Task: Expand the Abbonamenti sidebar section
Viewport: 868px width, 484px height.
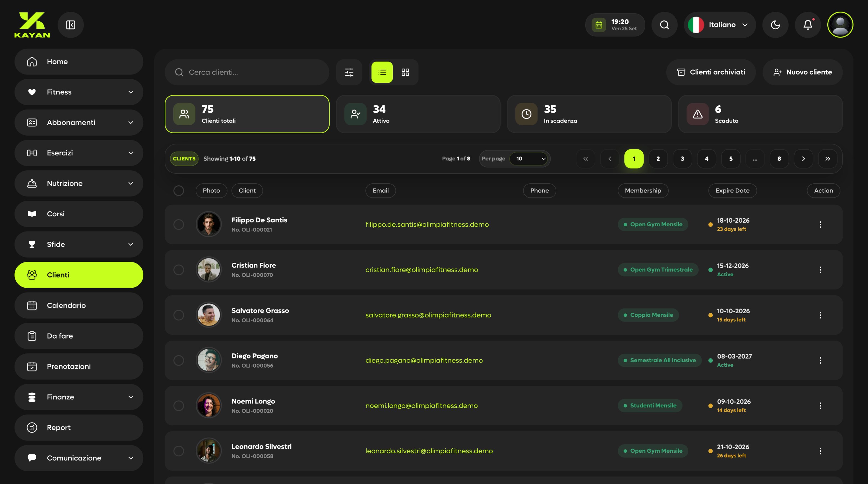Action: (x=79, y=123)
